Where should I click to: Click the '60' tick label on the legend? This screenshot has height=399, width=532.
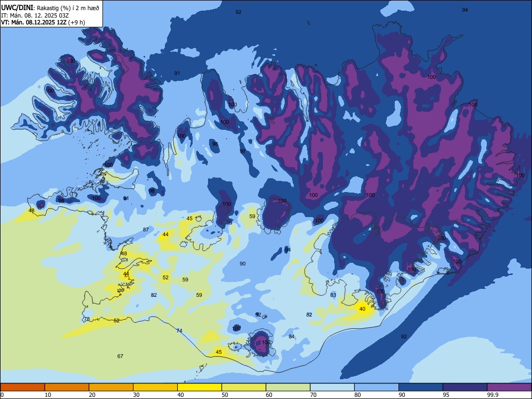pyautogui.click(x=269, y=395)
